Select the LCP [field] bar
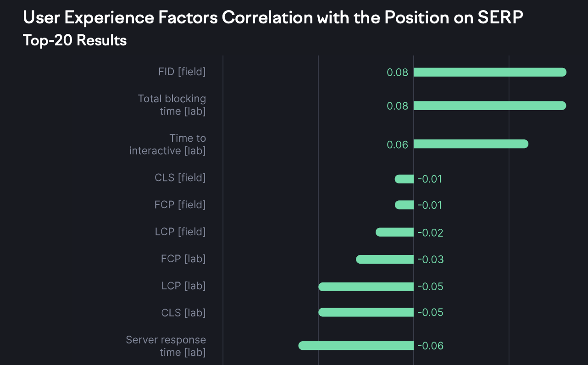 tap(394, 232)
